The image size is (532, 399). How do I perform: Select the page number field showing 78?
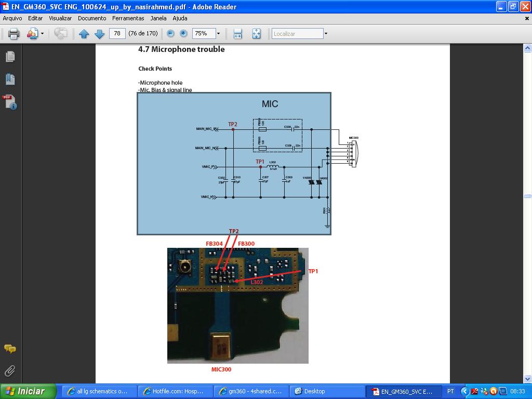coord(117,33)
